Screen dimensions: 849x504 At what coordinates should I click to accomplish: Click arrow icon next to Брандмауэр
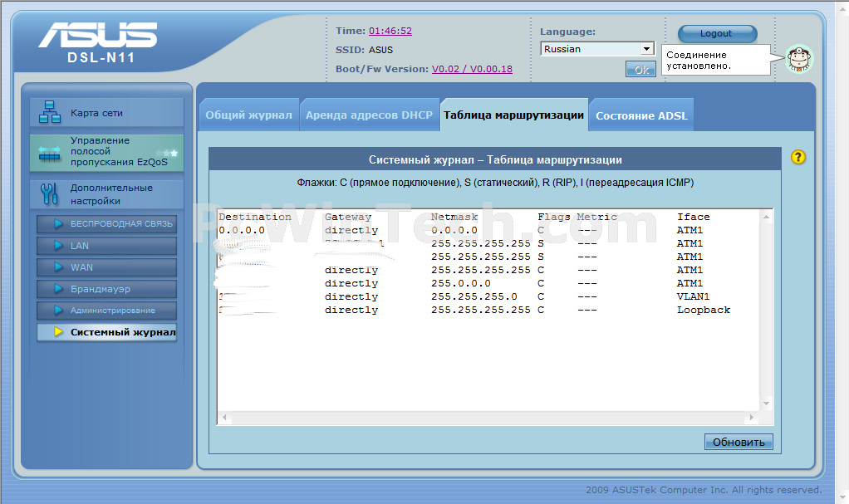(58, 289)
